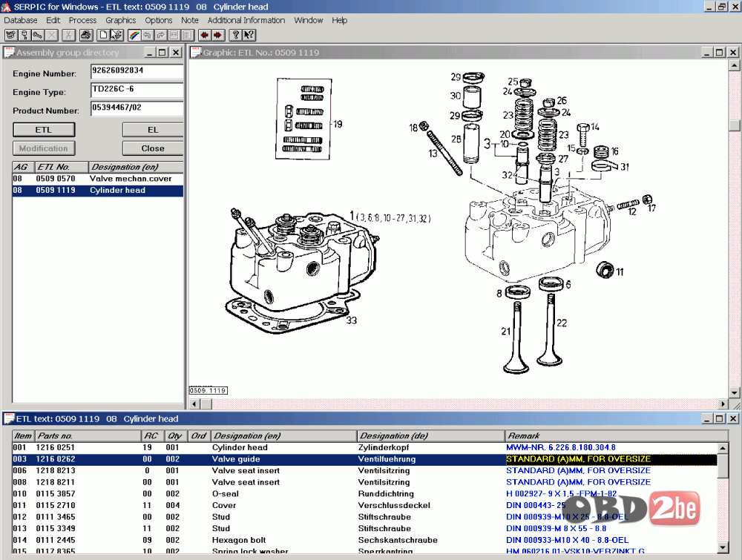Select the 006 Valve seat insert row
Image resolution: width=742 pixels, height=560 pixels.
(364, 470)
